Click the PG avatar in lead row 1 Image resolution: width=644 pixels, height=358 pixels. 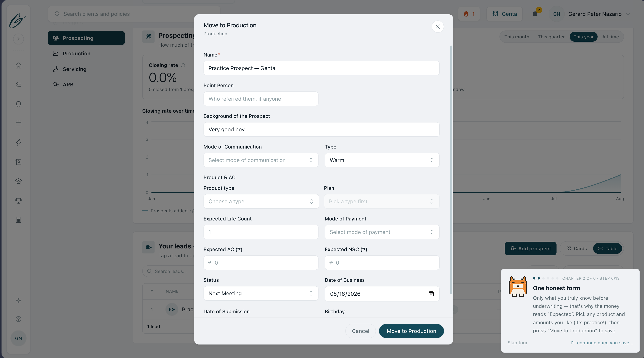[172, 309]
